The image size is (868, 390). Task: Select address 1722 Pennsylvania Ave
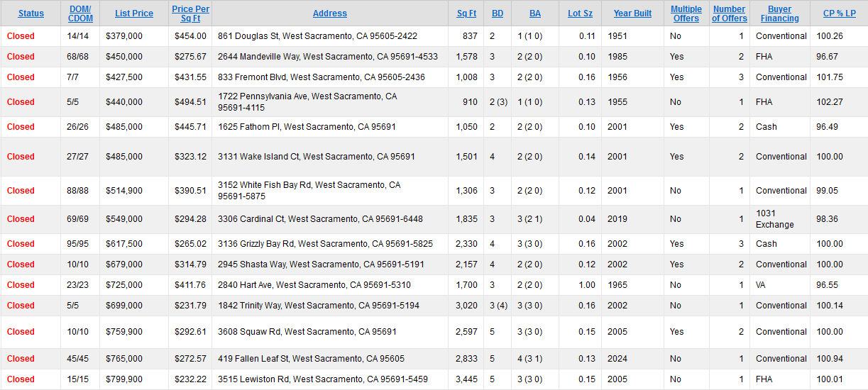pos(307,102)
